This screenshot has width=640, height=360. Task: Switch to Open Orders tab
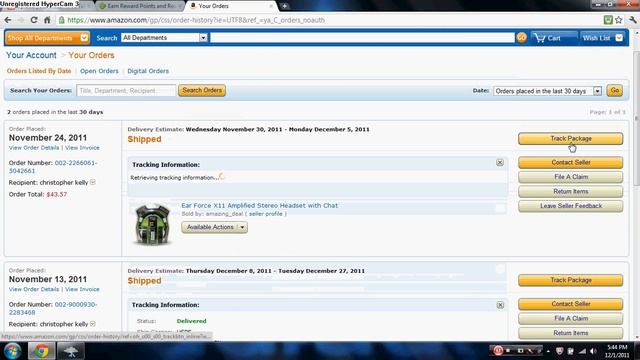(99, 71)
